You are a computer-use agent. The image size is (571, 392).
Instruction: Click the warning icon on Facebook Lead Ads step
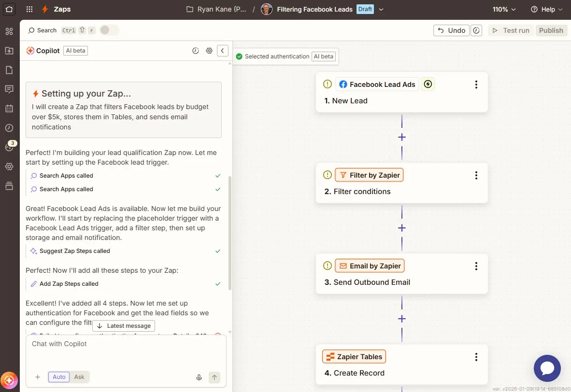tap(328, 84)
